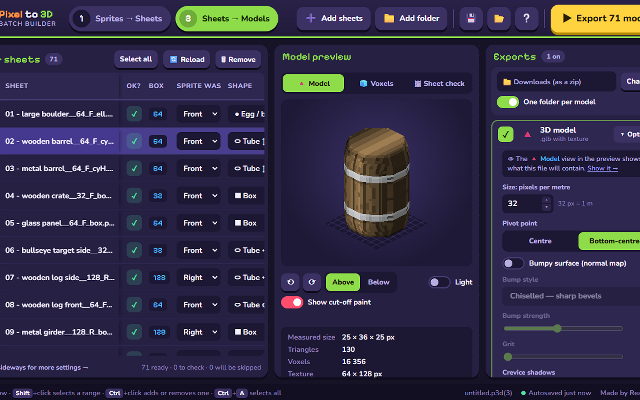Click the save project floppy disk icon
This screenshot has height=400, width=640.
(x=471, y=18)
